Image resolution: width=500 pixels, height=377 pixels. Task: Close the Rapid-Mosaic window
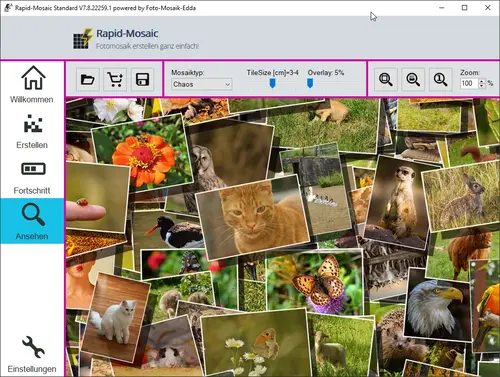click(487, 8)
